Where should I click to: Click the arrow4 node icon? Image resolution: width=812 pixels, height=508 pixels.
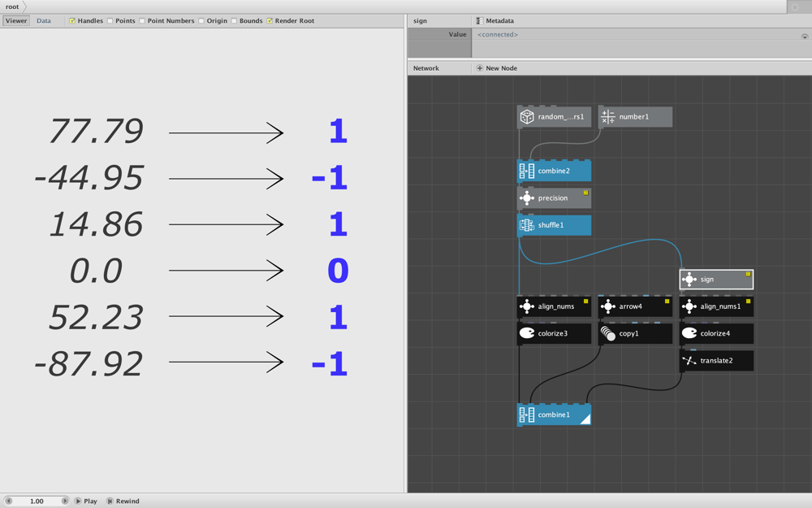click(608, 306)
